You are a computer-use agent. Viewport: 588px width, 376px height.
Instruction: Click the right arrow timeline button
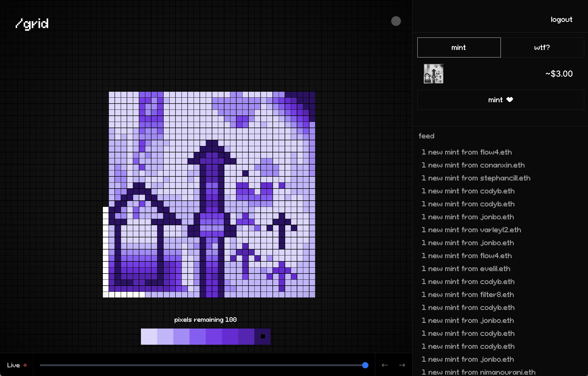(402, 365)
